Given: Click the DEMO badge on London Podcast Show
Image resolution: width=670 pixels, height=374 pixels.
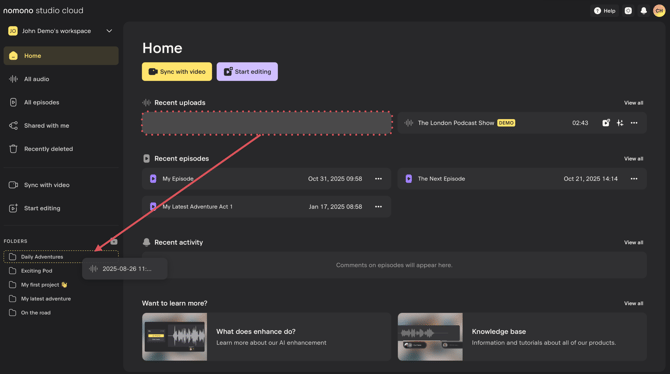Looking at the screenshot, I should [x=506, y=123].
